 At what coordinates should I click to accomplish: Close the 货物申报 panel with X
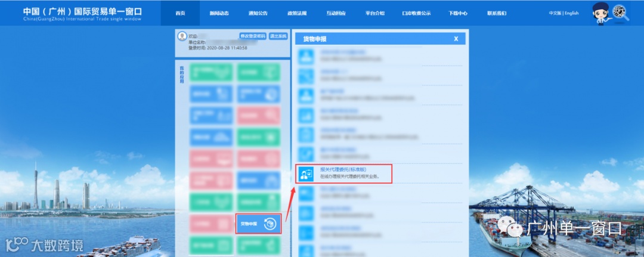click(456, 39)
